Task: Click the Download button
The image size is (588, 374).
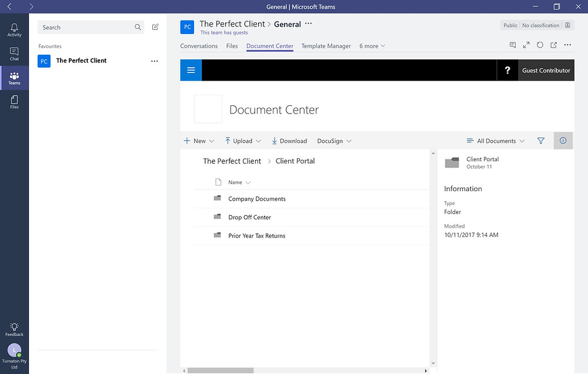Action: coord(289,141)
